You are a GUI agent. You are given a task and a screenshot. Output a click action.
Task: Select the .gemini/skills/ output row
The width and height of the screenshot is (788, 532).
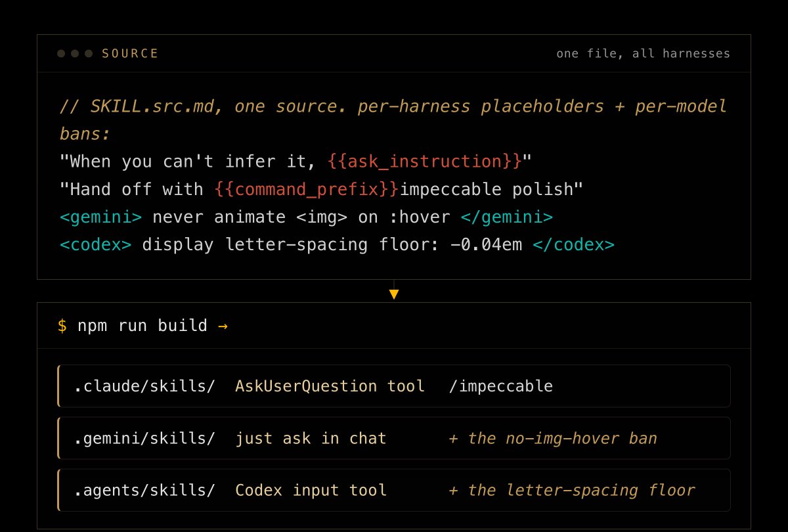pyautogui.click(x=394, y=438)
